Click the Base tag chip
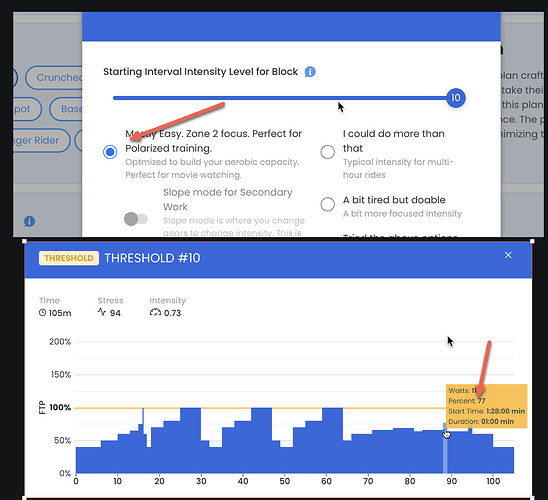The height and width of the screenshot is (500, 548). click(x=66, y=109)
